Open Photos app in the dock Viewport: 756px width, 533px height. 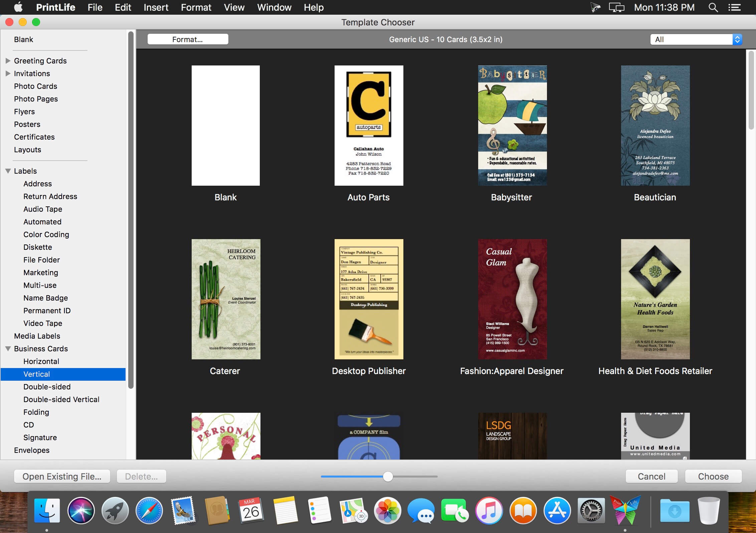click(x=388, y=510)
